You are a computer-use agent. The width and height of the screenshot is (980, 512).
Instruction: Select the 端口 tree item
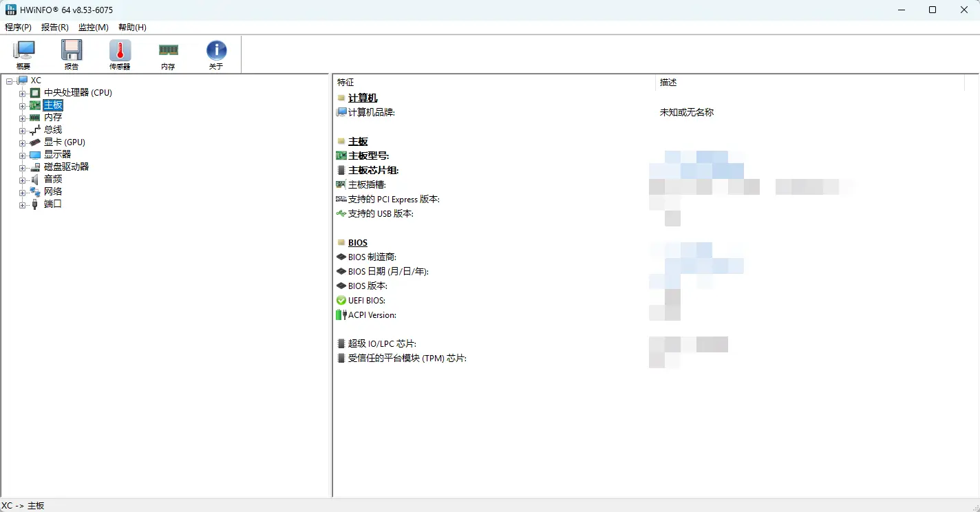(x=53, y=204)
